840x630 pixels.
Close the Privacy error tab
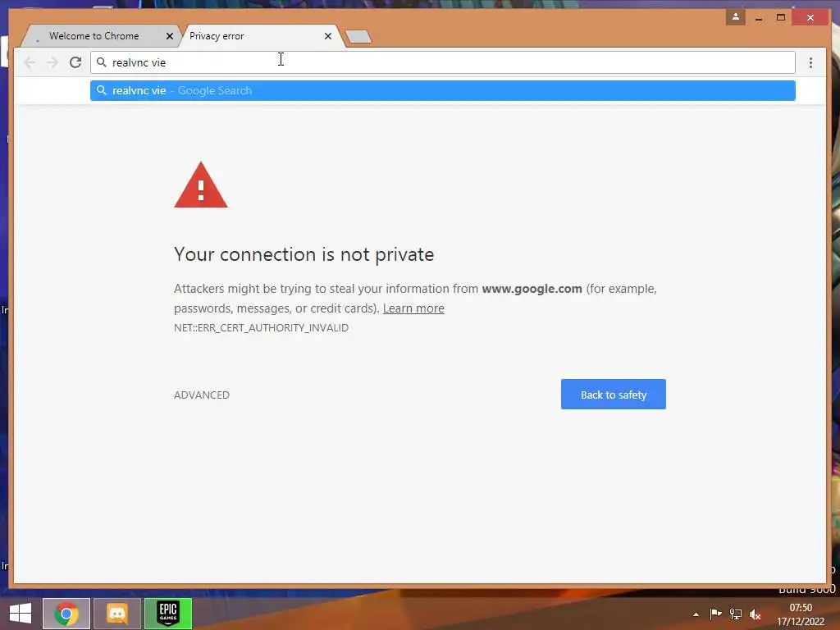click(328, 36)
